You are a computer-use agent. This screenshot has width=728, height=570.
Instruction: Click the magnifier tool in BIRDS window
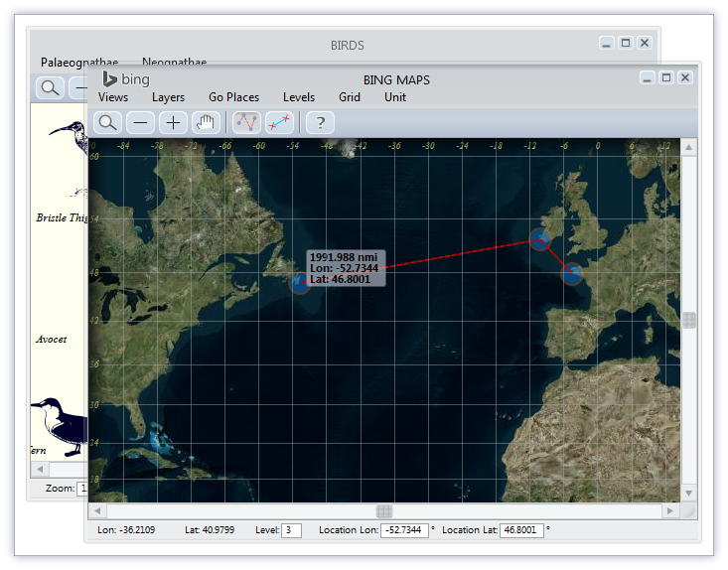50,87
